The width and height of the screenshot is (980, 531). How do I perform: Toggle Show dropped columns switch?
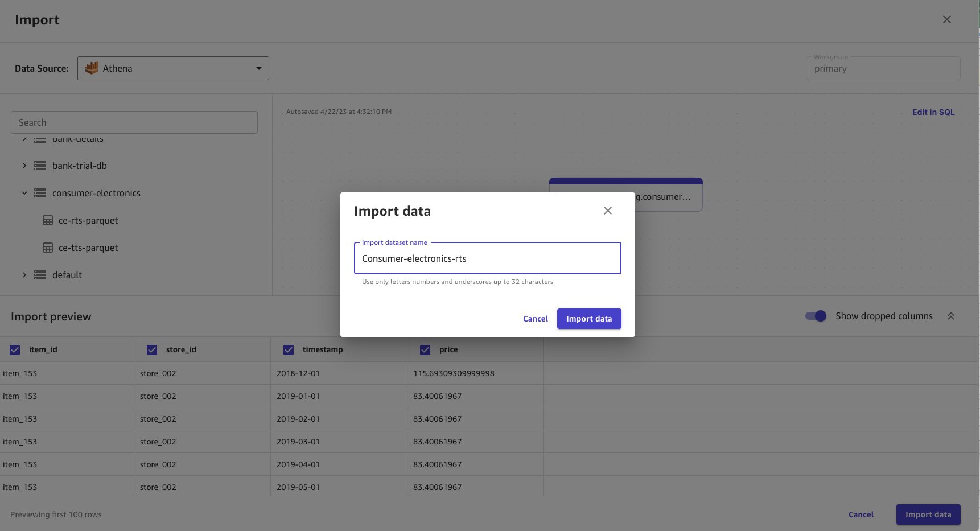click(816, 316)
